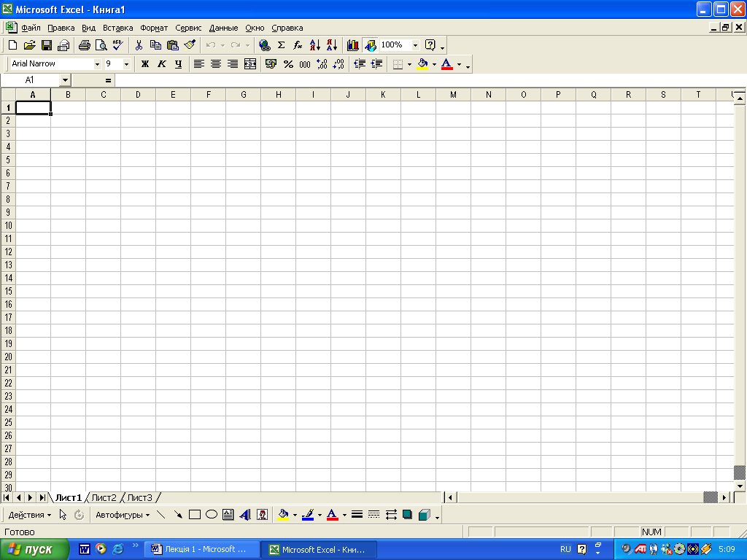Open the Автофигуры menu
Viewport: 747px width, 560px height.
tap(123, 515)
